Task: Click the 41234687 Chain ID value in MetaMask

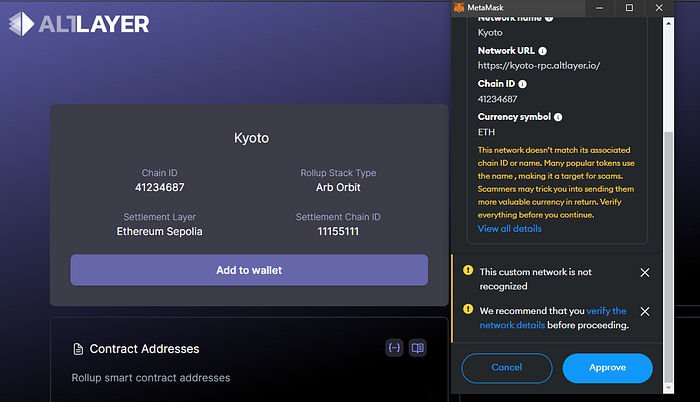Action: pyautogui.click(x=497, y=99)
